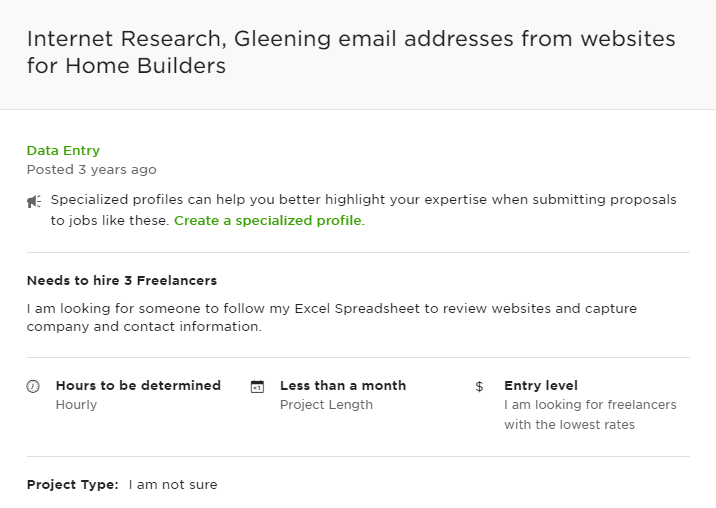Click the Posted 3 years ago text
Image resolution: width=716 pixels, height=508 pixels.
coord(92,169)
